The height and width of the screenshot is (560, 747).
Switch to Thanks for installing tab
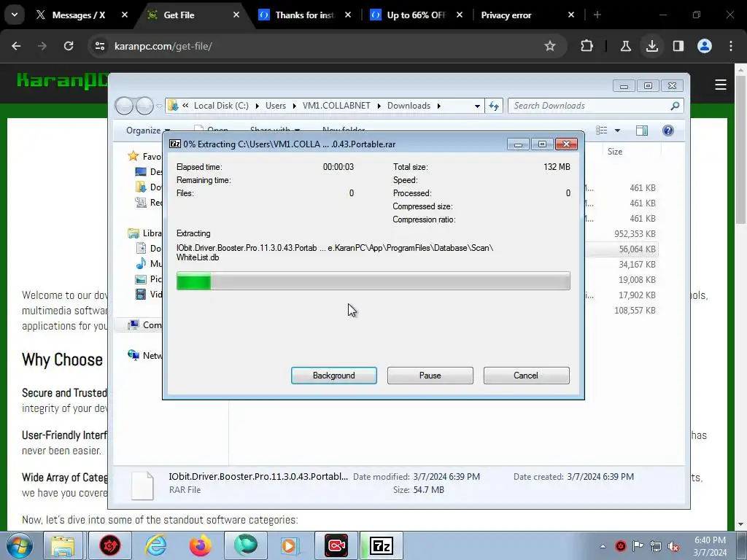tap(305, 15)
